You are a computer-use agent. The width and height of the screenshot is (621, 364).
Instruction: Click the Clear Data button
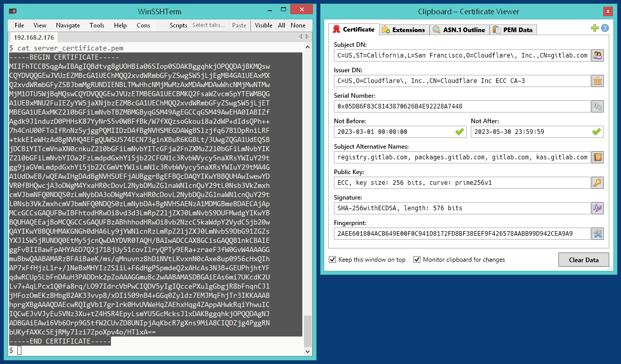(x=584, y=260)
